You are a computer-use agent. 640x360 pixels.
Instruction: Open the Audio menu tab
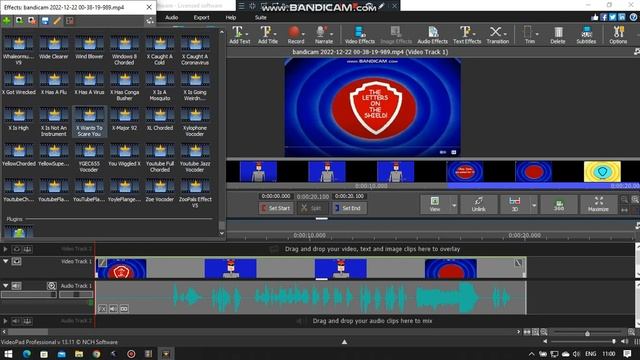coord(171,18)
